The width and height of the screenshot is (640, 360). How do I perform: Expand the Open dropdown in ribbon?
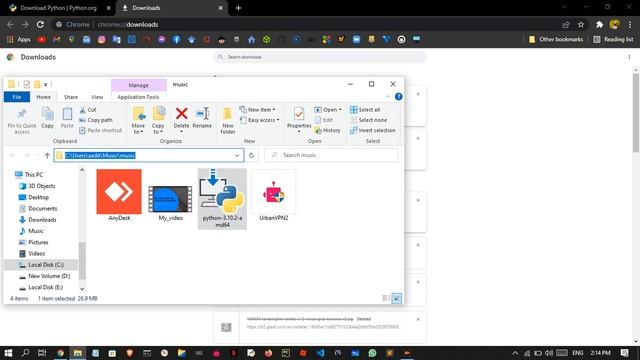(x=328, y=110)
